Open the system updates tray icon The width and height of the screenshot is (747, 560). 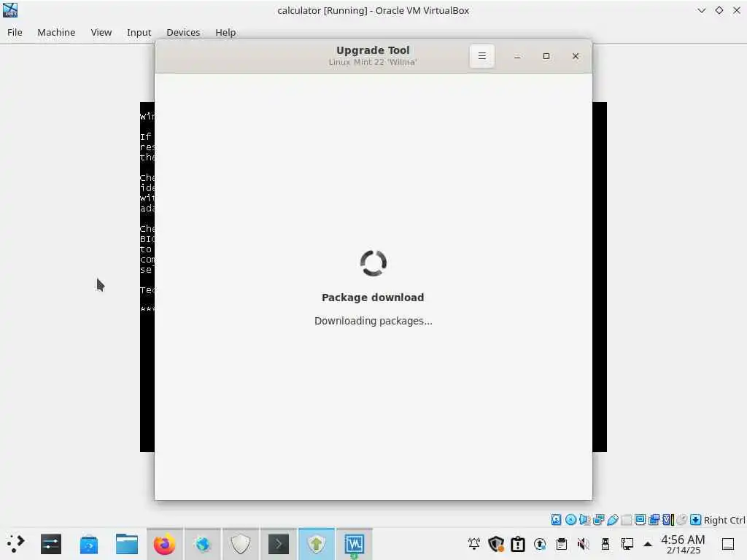tap(540, 544)
